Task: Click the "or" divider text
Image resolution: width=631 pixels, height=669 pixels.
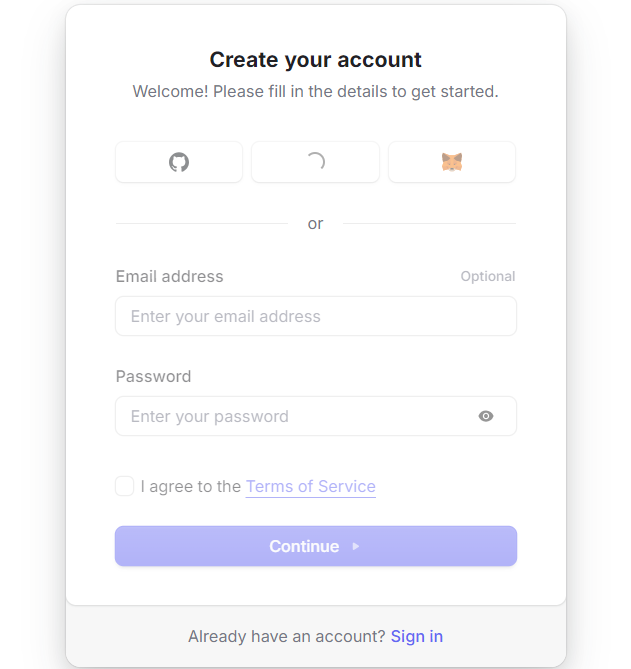Action: point(316,224)
